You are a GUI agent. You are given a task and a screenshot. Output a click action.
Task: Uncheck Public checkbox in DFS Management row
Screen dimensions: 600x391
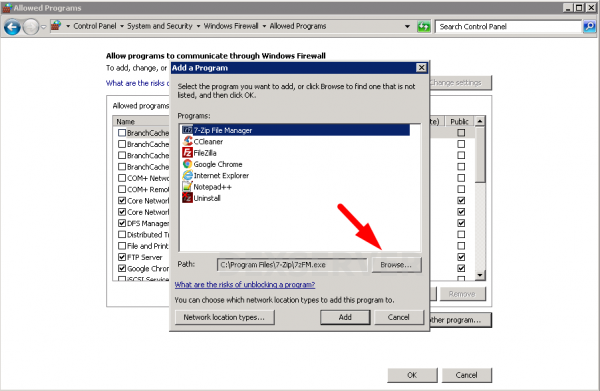[461, 223]
